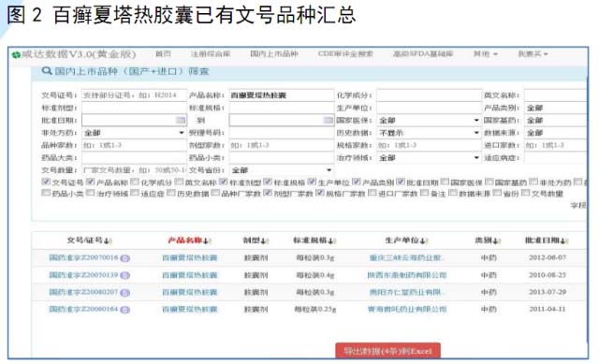Click the 产品名称 input field
Screen dimensions: 599x364
coord(282,95)
